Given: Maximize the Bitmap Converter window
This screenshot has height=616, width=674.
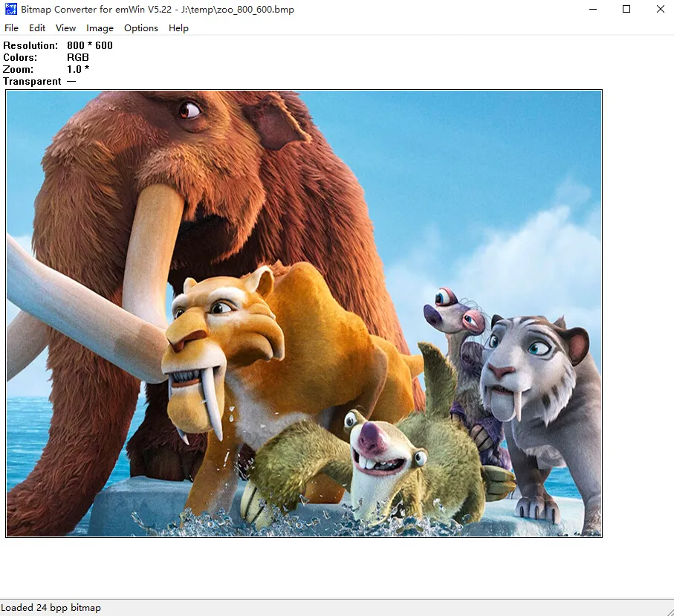Looking at the screenshot, I should [x=626, y=9].
